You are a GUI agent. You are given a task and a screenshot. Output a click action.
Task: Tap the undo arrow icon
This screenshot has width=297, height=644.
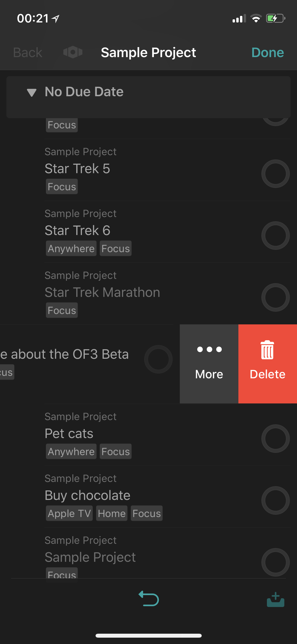tap(149, 599)
